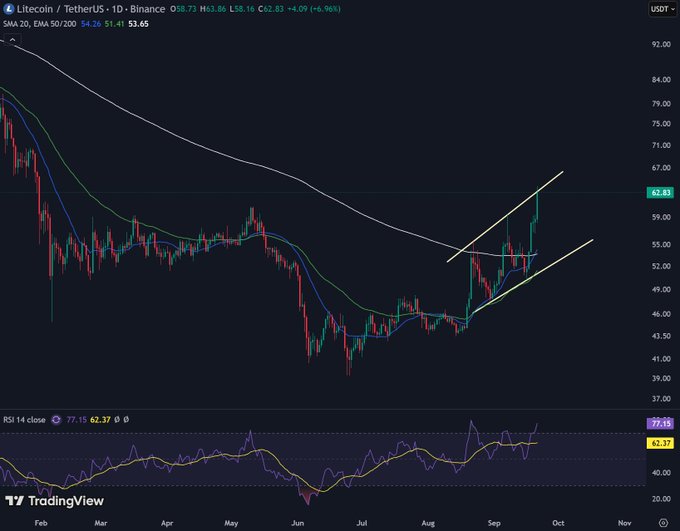Click the purple RSI refresh indicator icon
The height and width of the screenshot is (531, 680).
tap(56, 420)
